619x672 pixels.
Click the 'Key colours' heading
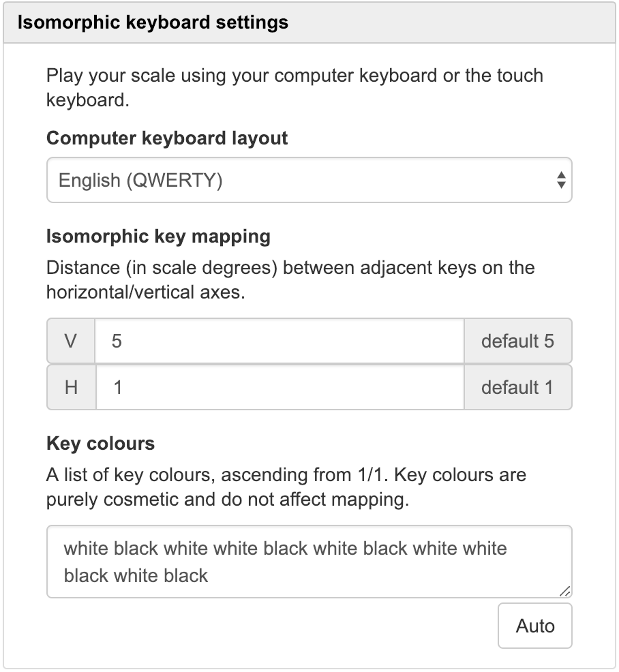[x=100, y=444]
